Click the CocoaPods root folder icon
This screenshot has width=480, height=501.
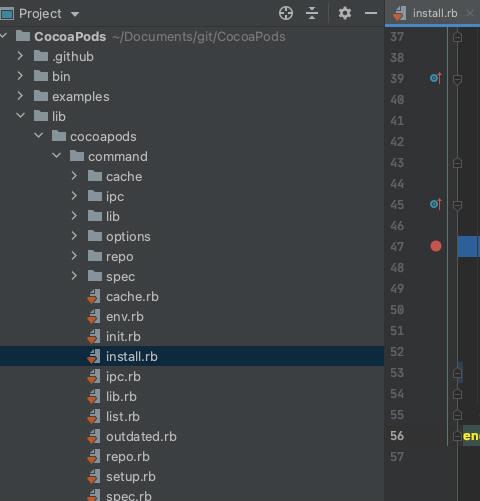tap(23, 36)
